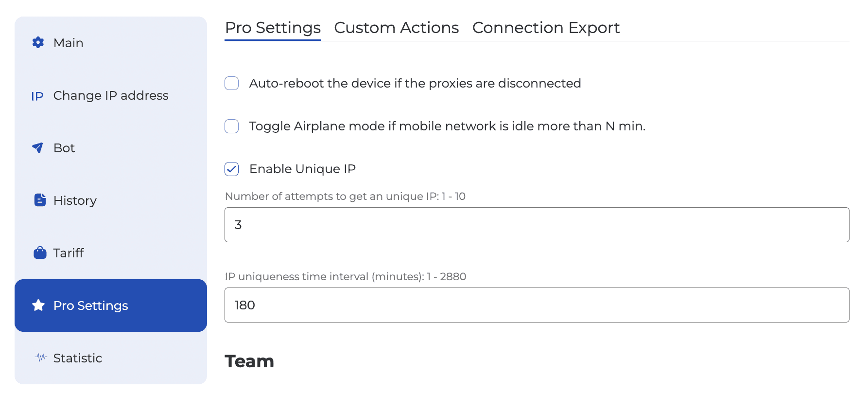Open the History sidebar page

(75, 200)
